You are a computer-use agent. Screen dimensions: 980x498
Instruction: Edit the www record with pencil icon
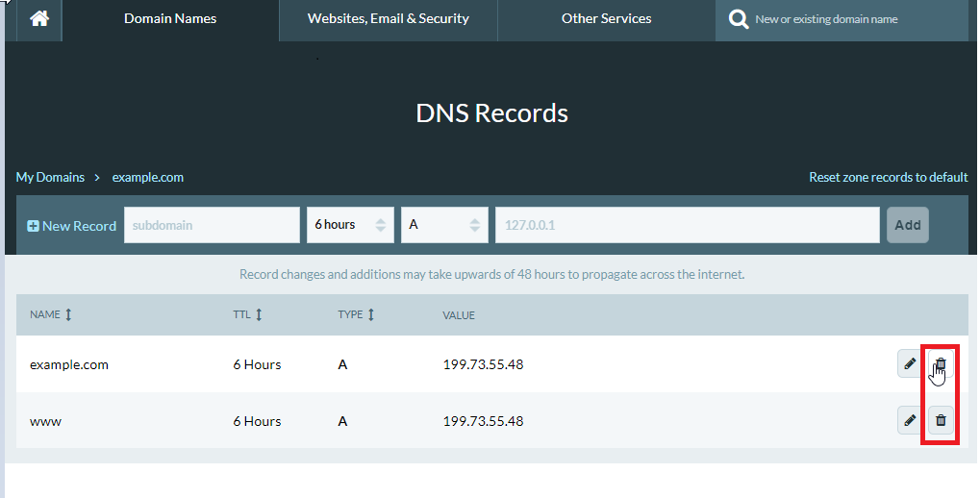point(910,420)
